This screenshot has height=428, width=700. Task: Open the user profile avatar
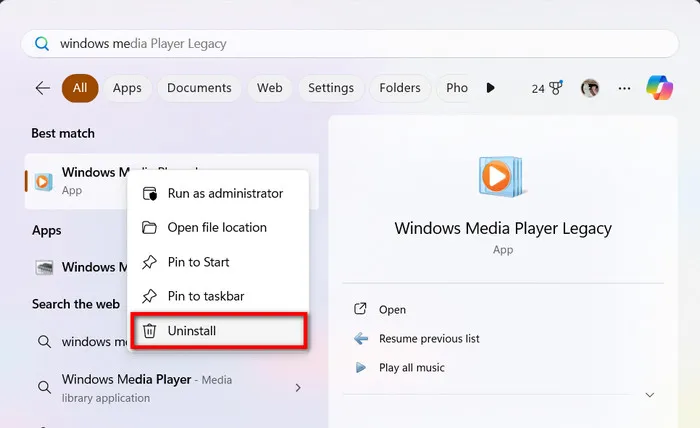pos(590,88)
